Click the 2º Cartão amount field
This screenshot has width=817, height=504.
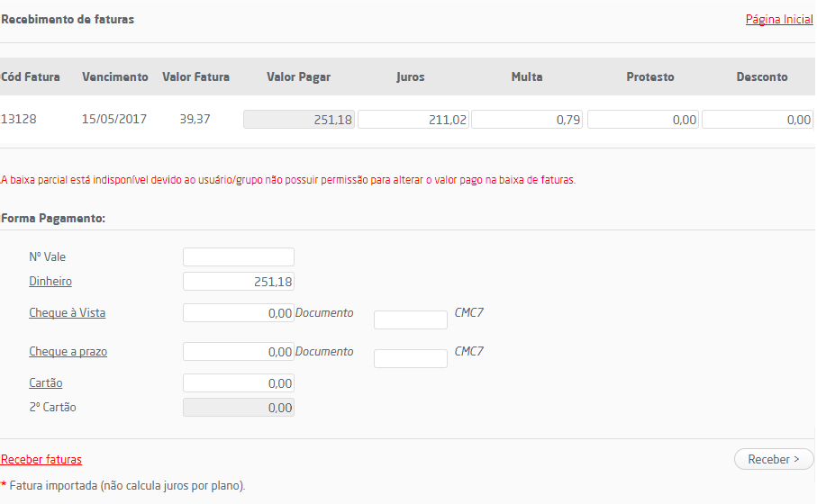click(x=239, y=408)
